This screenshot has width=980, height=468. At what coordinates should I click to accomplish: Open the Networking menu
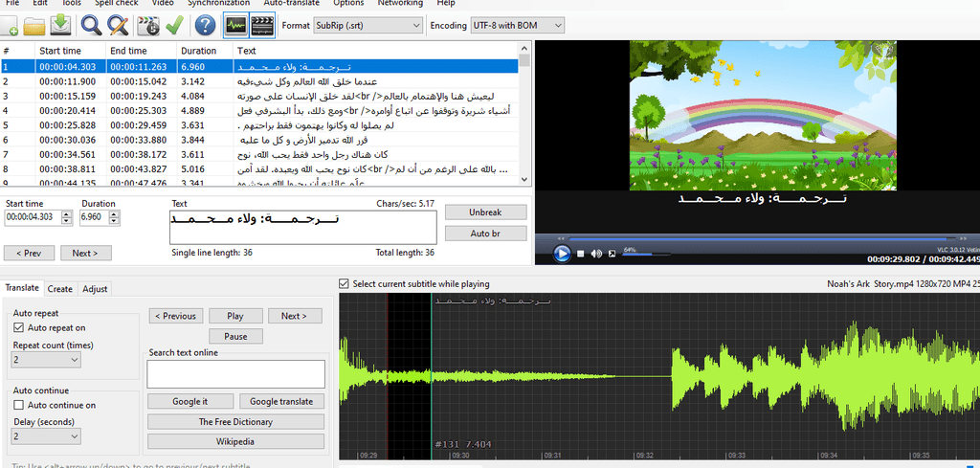click(x=400, y=3)
